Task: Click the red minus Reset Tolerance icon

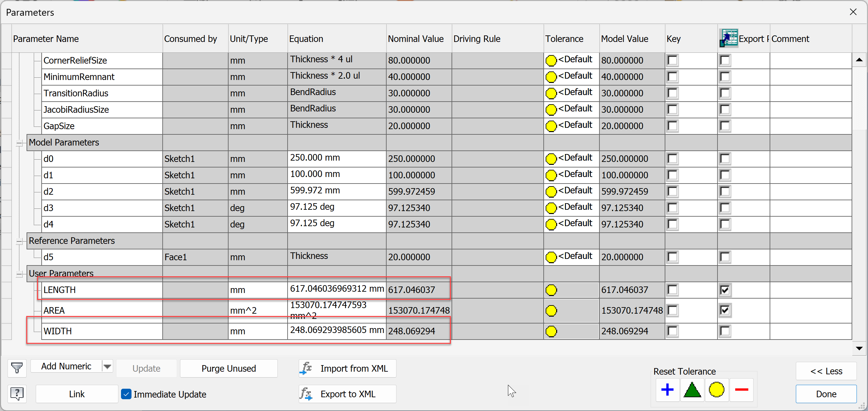Action: tap(741, 390)
